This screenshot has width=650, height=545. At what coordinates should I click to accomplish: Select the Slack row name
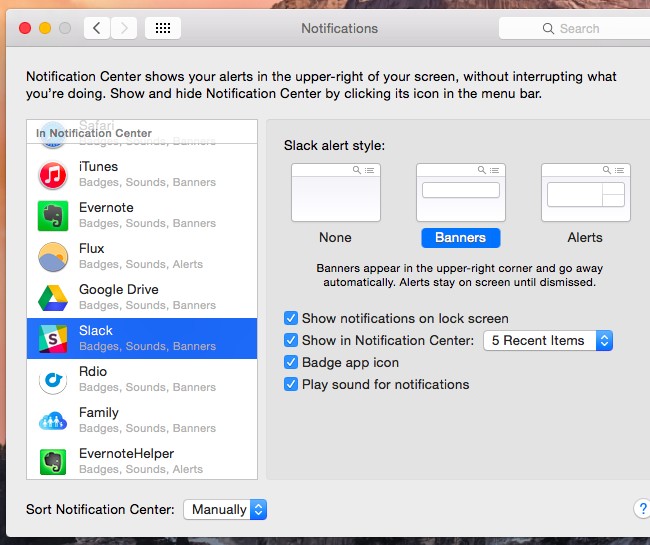(x=96, y=331)
